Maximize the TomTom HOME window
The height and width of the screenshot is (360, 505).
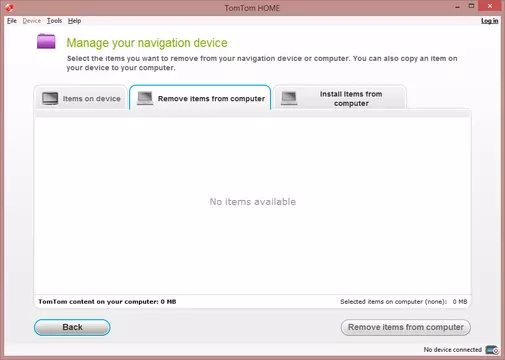tap(471, 6)
